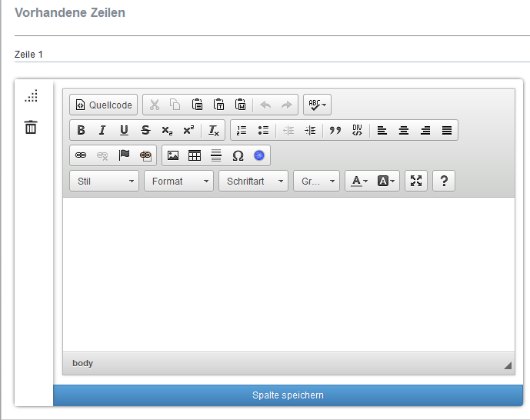Screen dimensions: 530x420
Task: Toggle superscript formatting
Action: tap(188, 130)
